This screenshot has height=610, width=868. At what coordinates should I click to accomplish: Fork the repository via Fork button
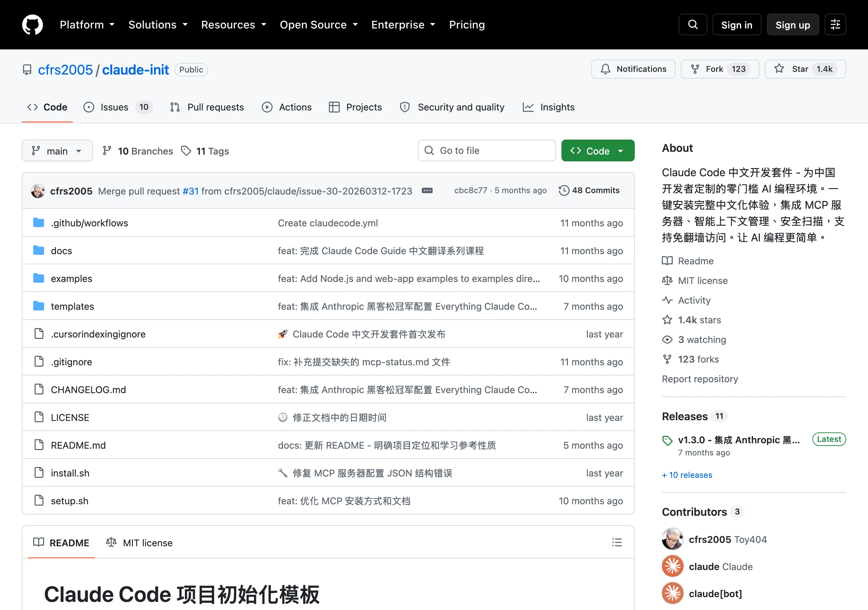[x=719, y=69]
